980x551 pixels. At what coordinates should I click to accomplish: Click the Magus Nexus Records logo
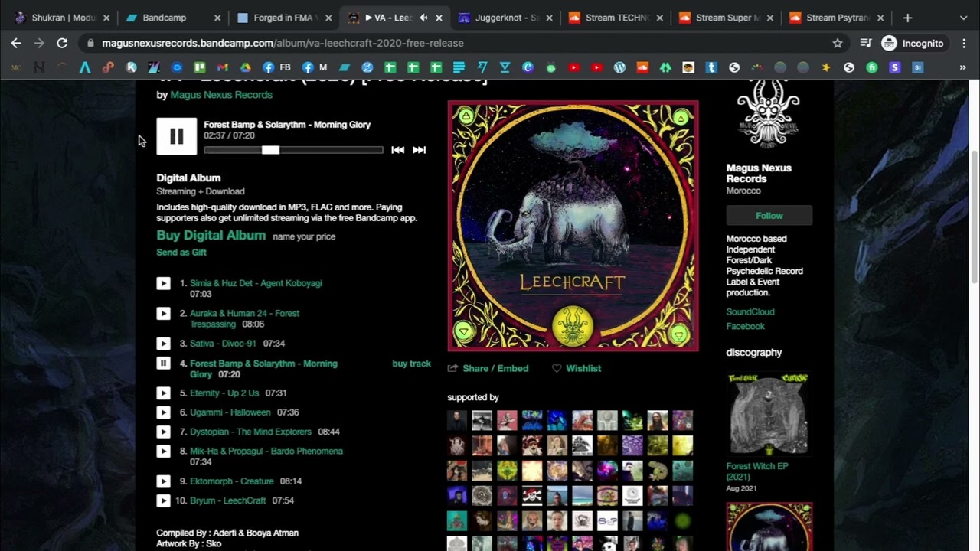[x=768, y=116]
